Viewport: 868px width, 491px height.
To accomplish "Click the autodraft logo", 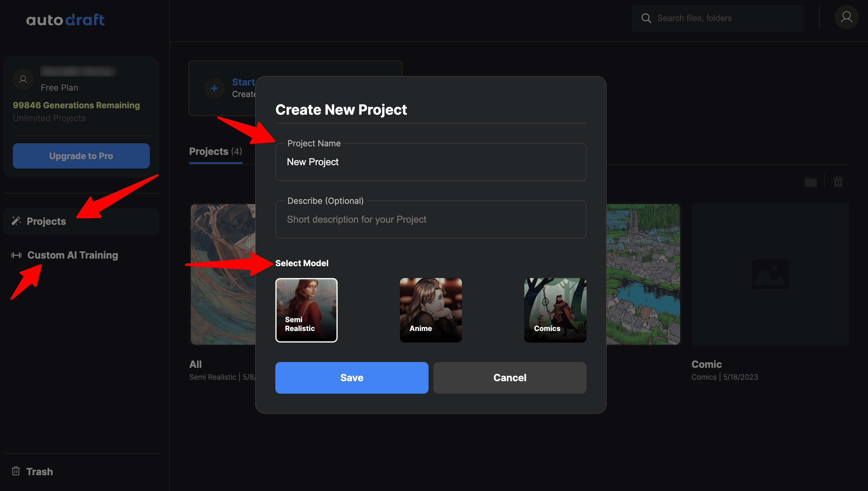I will click(x=65, y=19).
